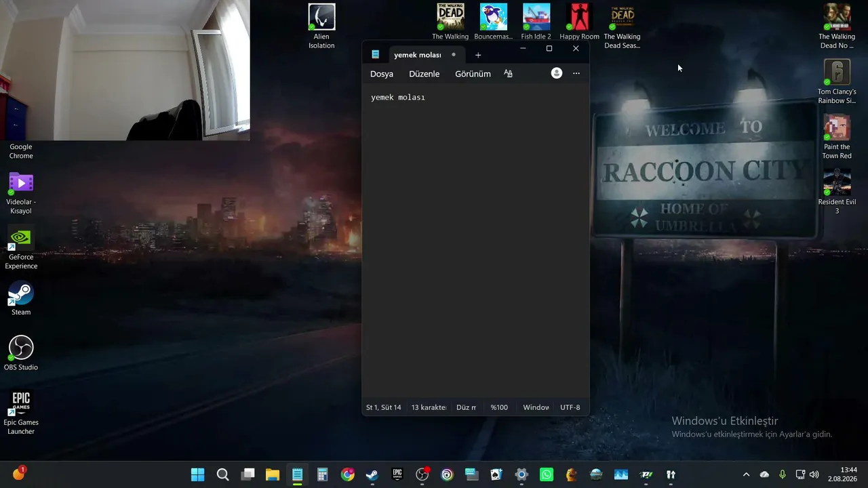Screen dimensions: 868x488
Task: Open File Explorer from the taskbar
Action: pos(273,474)
